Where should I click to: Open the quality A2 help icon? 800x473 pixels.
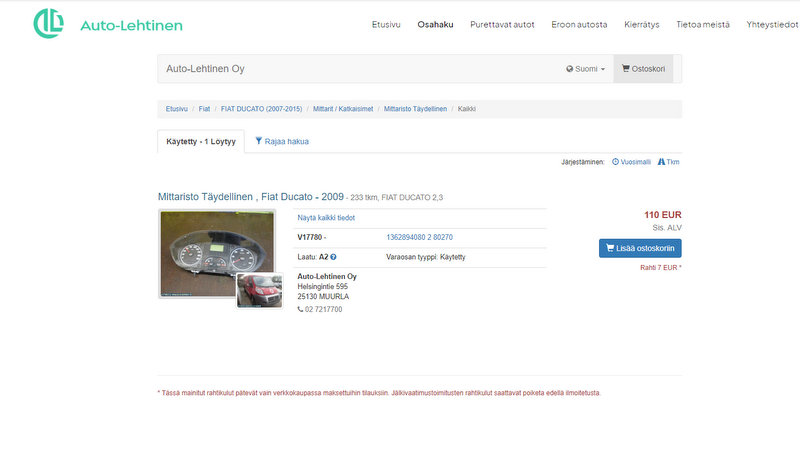point(333,257)
